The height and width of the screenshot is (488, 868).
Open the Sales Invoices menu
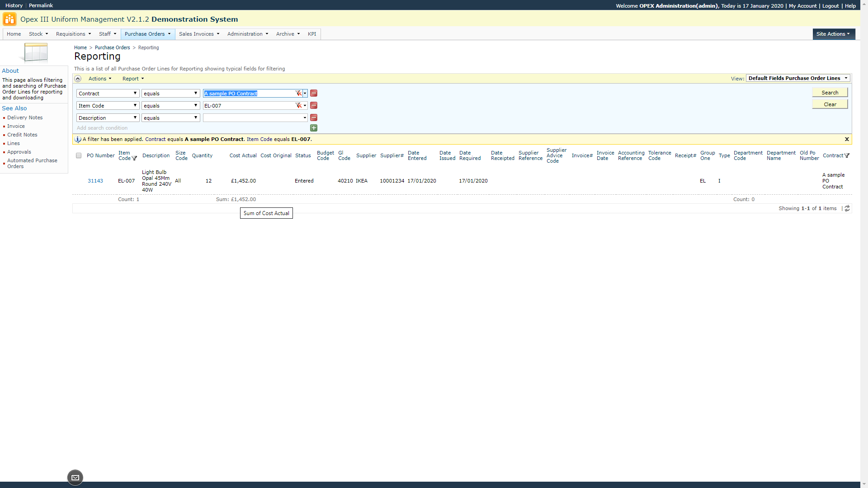point(199,34)
